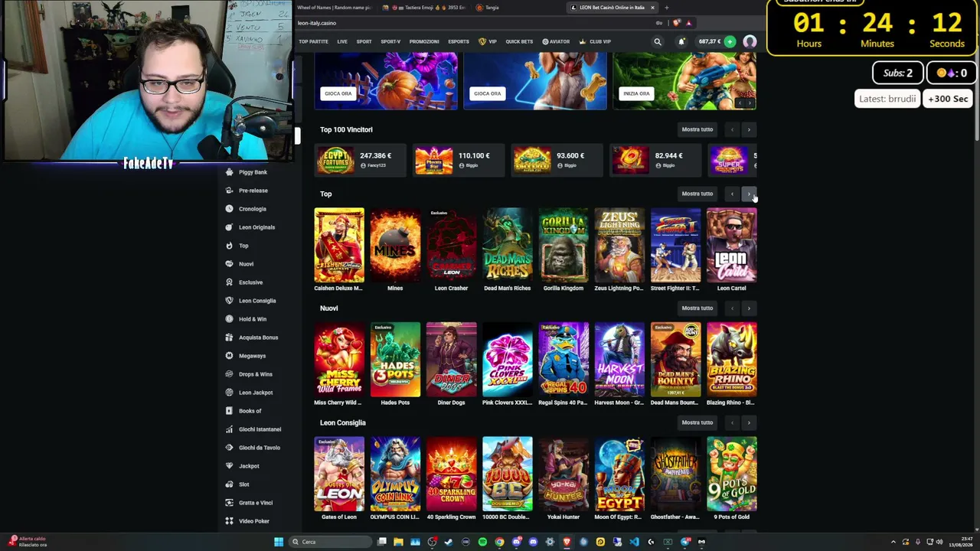Go to previous page of Nuovi games

tap(732, 308)
